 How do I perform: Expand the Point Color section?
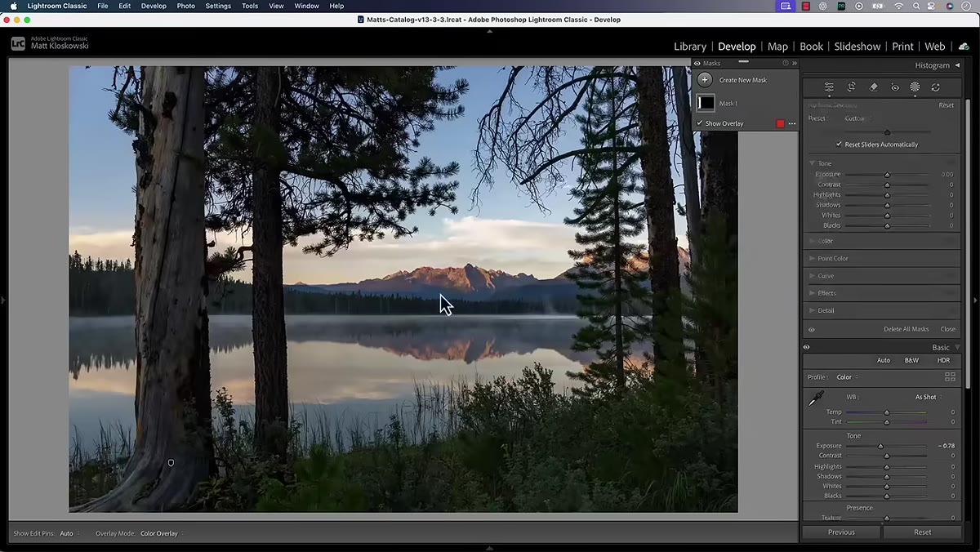point(813,258)
